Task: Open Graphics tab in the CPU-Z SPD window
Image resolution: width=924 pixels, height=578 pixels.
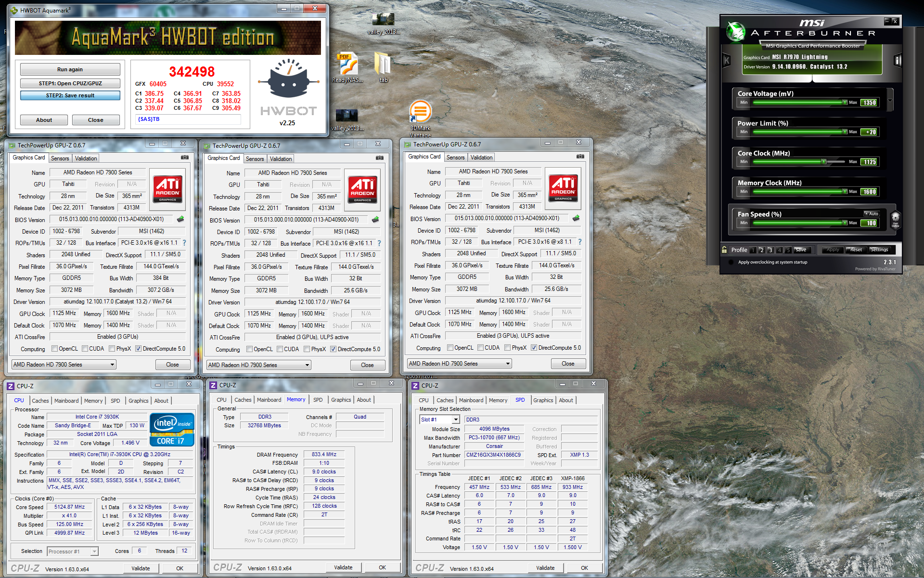Action: (x=543, y=400)
